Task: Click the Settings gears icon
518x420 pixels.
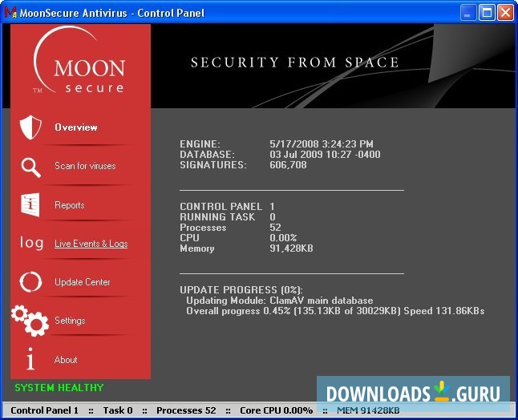Action: point(30,321)
